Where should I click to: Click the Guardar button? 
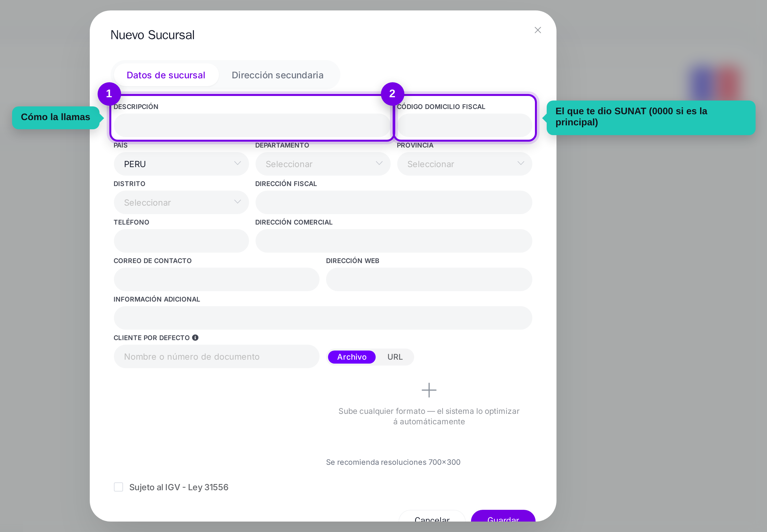[x=503, y=516]
